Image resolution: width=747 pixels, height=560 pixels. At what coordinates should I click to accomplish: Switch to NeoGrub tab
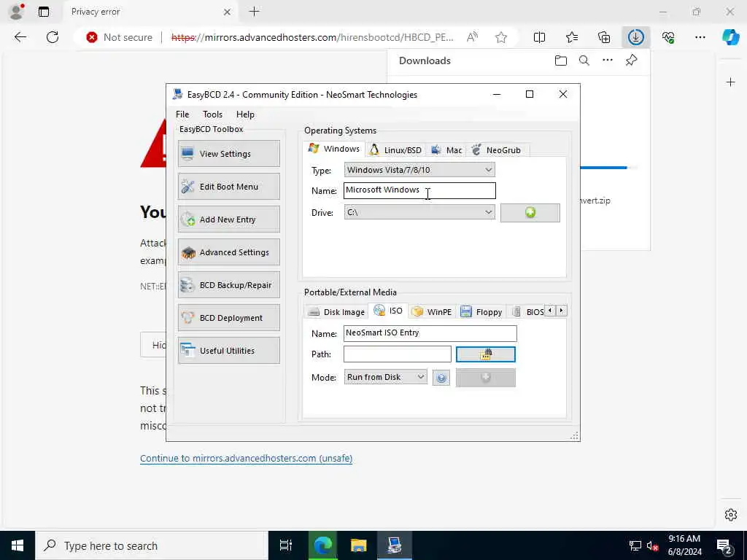pyautogui.click(x=496, y=150)
